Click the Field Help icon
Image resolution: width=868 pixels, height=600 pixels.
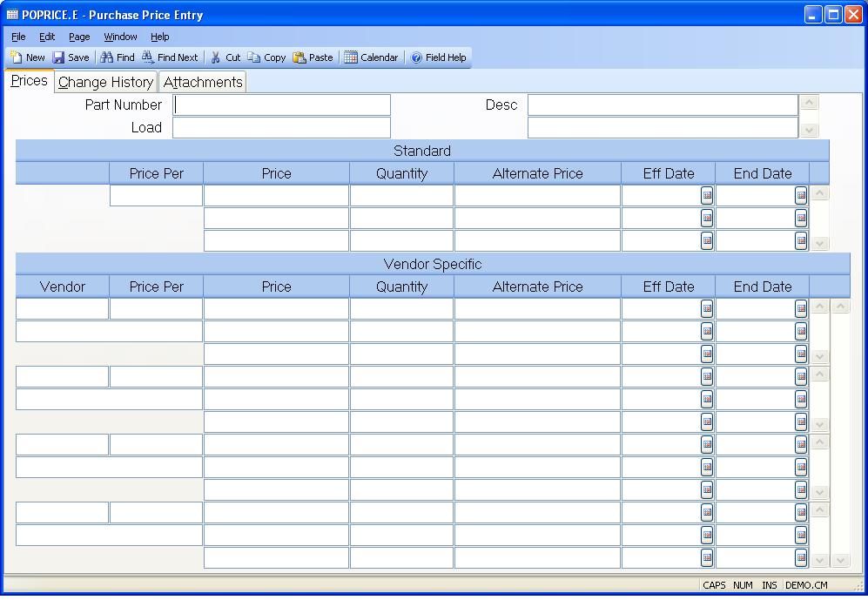417,57
